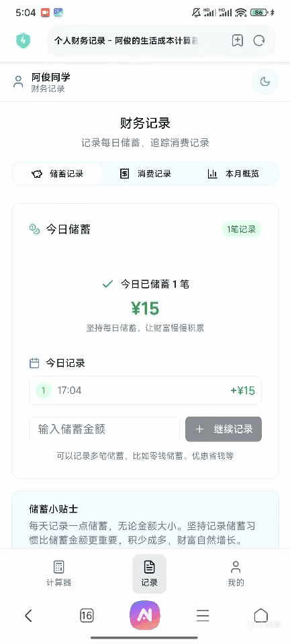This screenshot has height=644, width=290.
Task: Open the browser tabs counter showing 16
Action: click(87, 615)
